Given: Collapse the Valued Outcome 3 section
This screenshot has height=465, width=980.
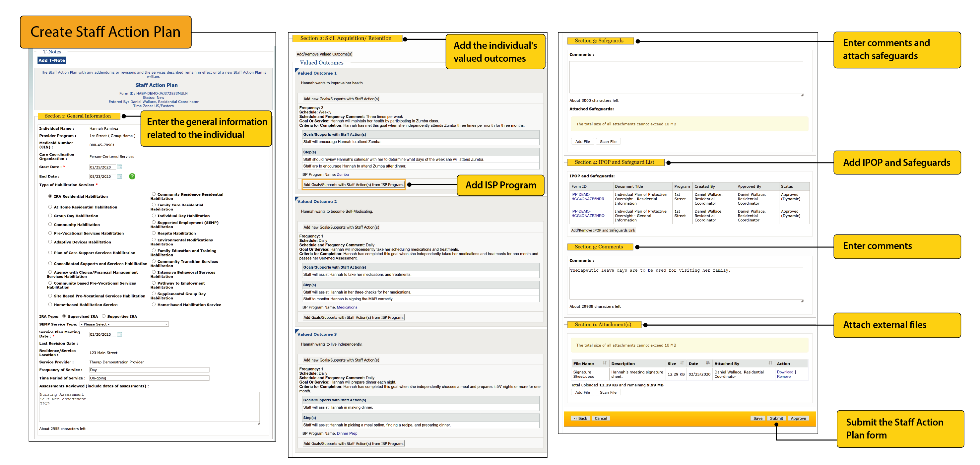Looking at the screenshot, I should point(297,332).
